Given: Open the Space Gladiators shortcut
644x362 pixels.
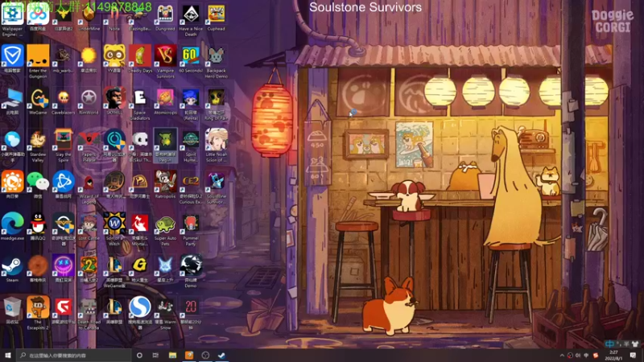Looking at the screenshot, I should pyautogui.click(x=139, y=105).
